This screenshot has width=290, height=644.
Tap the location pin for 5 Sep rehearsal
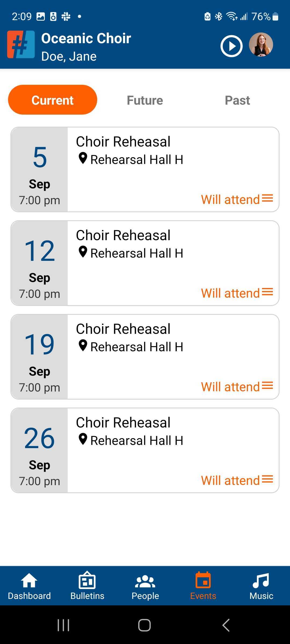(x=83, y=158)
